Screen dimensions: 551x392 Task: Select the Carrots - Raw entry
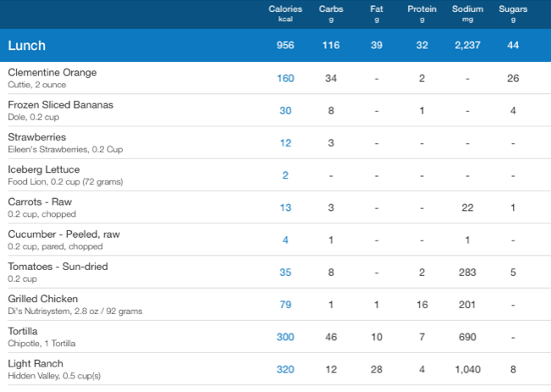coord(41,202)
